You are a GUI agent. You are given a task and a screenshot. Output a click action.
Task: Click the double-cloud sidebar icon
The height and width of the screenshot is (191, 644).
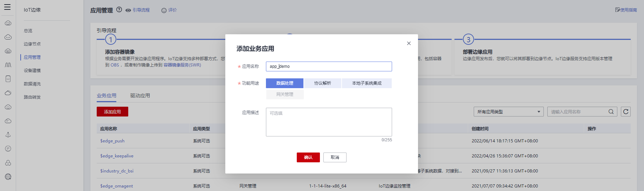(x=8, y=93)
